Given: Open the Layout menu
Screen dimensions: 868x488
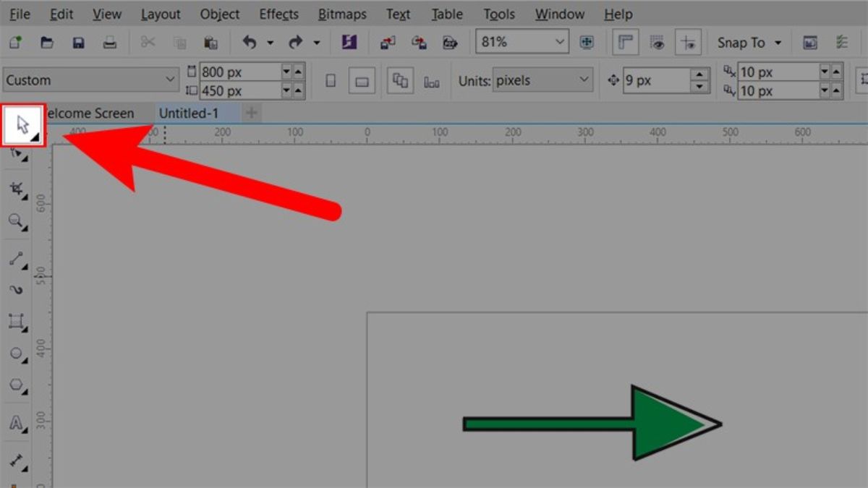Looking at the screenshot, I should coord(161,14).
